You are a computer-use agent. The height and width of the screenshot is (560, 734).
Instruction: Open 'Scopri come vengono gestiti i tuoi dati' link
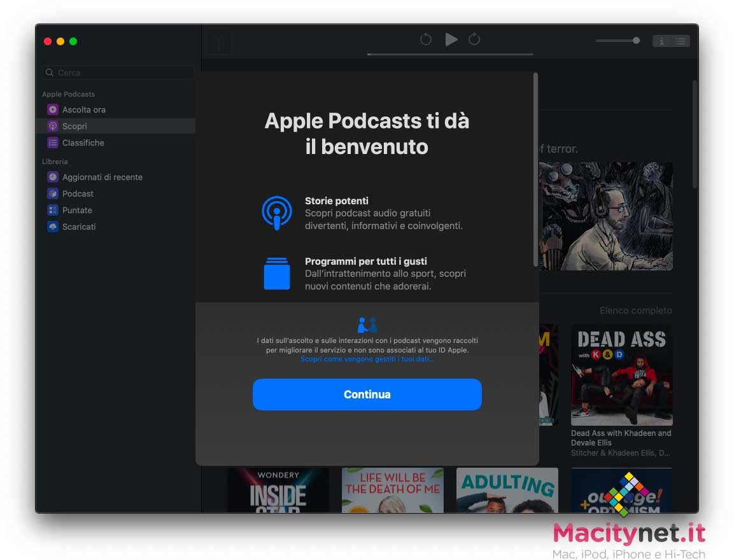(367, 360)
